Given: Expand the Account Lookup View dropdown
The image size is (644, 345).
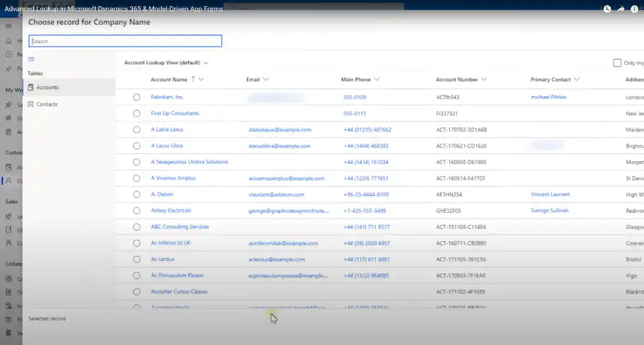Looking at the screenshot, I should (206, 63).
